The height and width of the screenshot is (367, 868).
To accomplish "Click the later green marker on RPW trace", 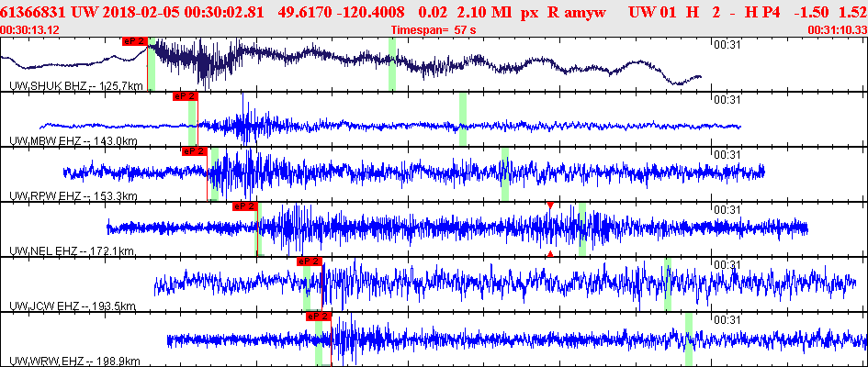I will (505, 174).
